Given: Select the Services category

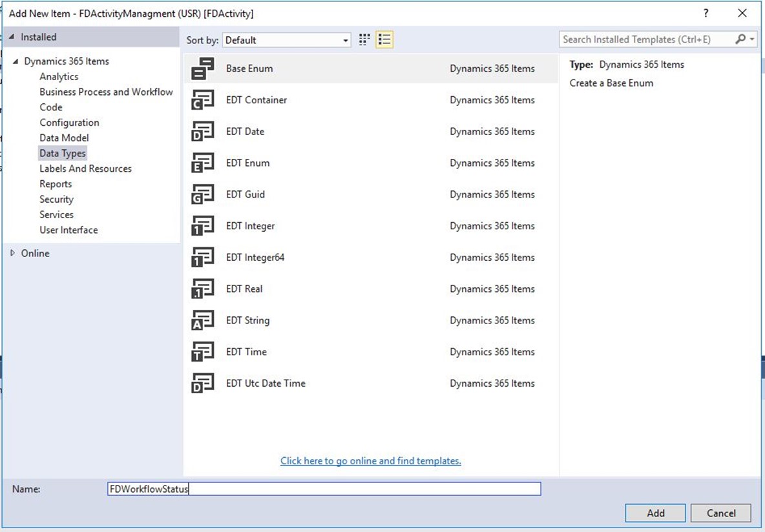Looking at the screenshot, I should coord(57,214).
